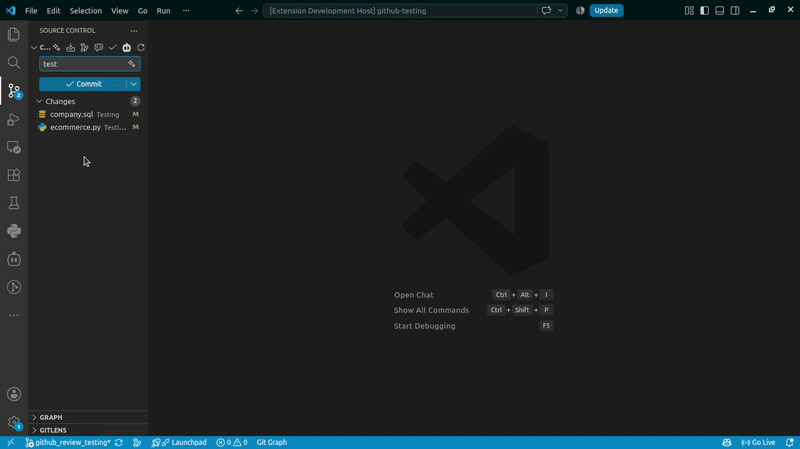Open company.sql change
Image resolution: width=800 pixels, height=449 pixels.
[88, 114]
